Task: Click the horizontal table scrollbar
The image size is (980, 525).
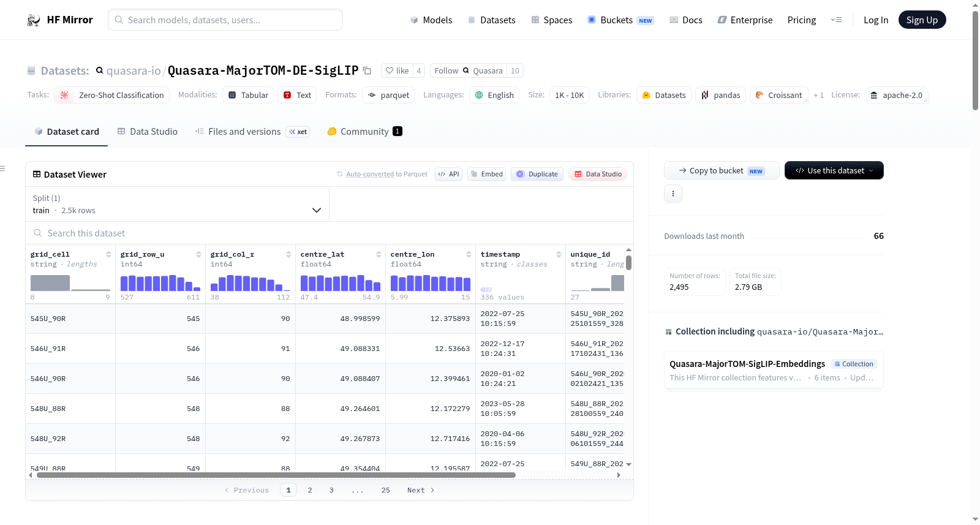Action: tap(276, 475)
